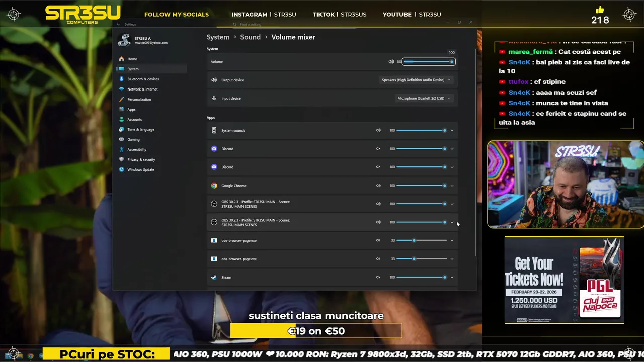Expand the System sounds row

(452, 131)
